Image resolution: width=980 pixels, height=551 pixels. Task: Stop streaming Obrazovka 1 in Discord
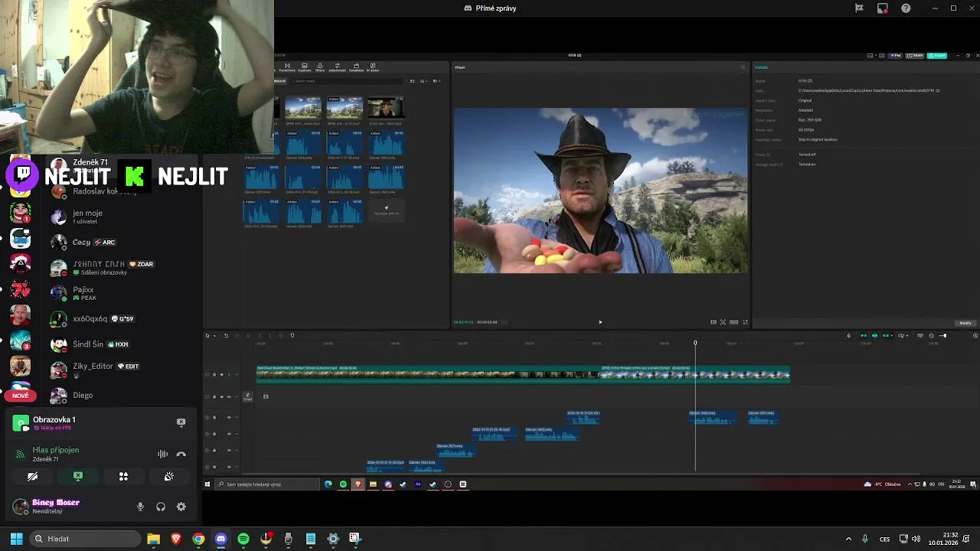coord(181,422)
